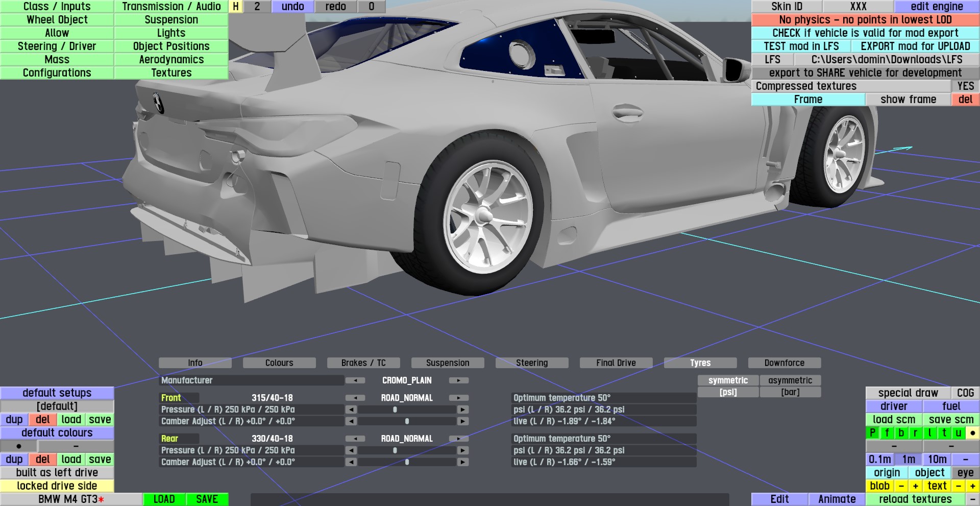Viewport: 980px width, 506px height.
Task: Open the Wheel Object menu
Action: tap(57, 20)
